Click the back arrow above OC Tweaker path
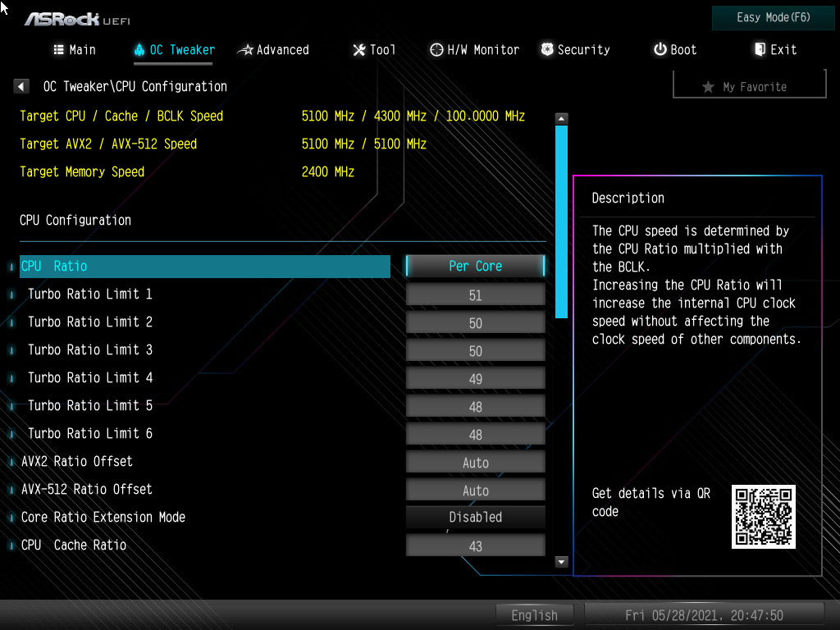 (21, 85)
